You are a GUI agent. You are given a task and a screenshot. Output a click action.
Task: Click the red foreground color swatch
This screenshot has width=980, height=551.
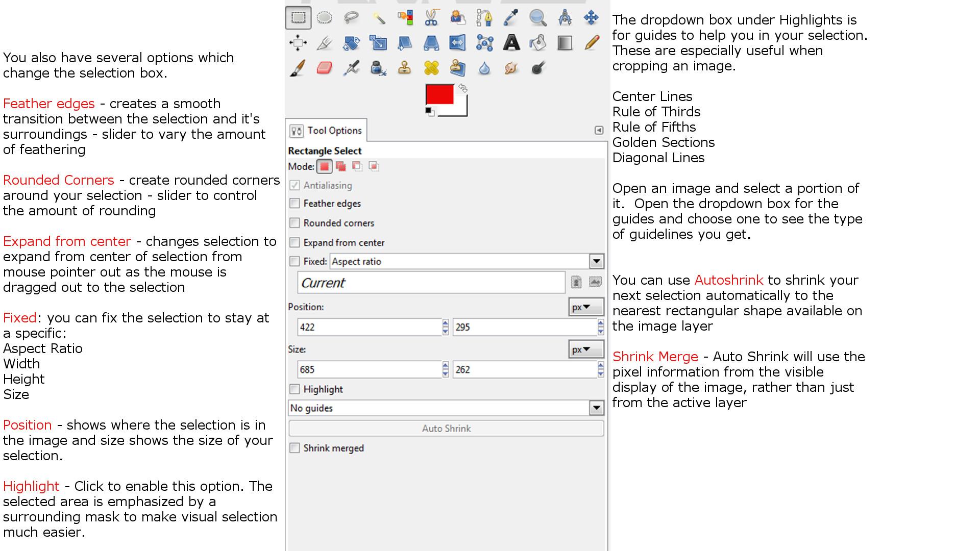(x=439, y=94)
